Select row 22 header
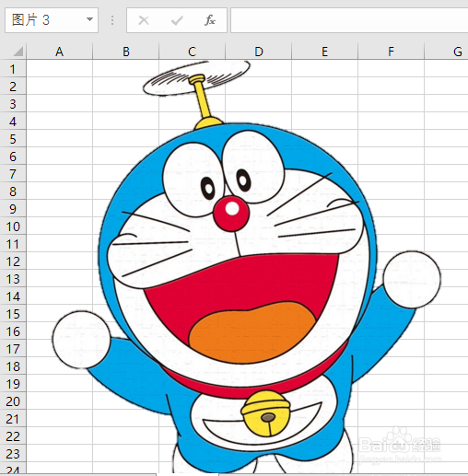 (x=13, y=435)
